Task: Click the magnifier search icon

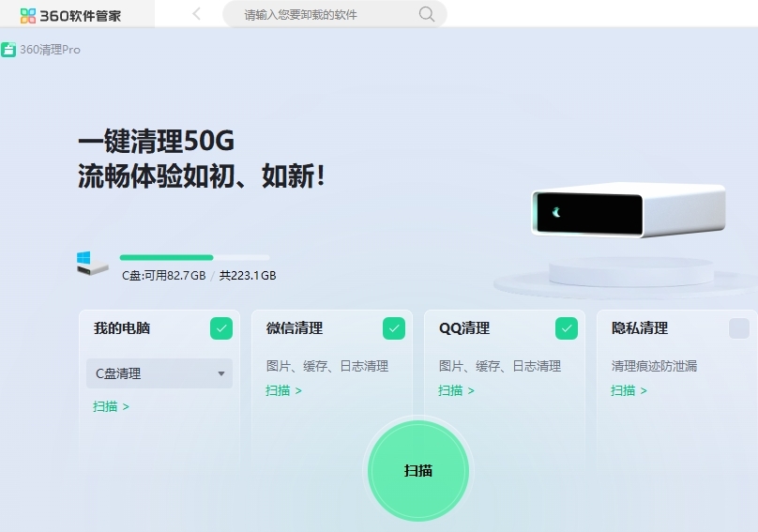Action: tap(426, 14)
